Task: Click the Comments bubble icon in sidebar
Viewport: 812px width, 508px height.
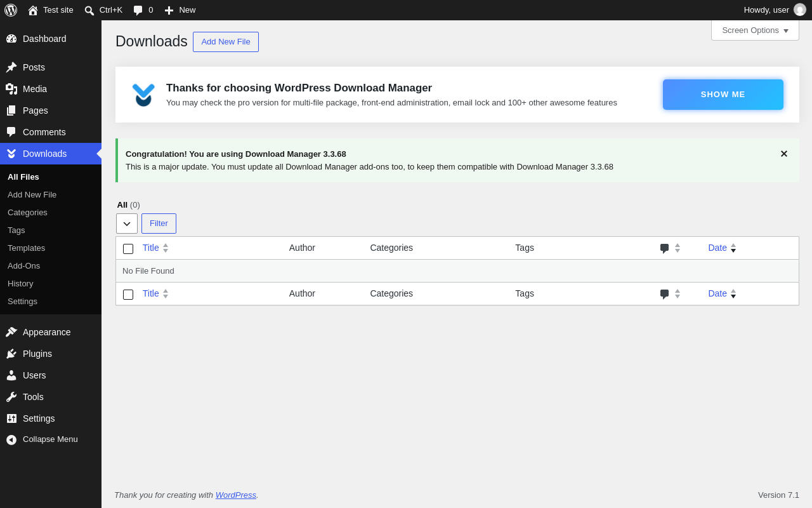Action: [x=11, y=132]
